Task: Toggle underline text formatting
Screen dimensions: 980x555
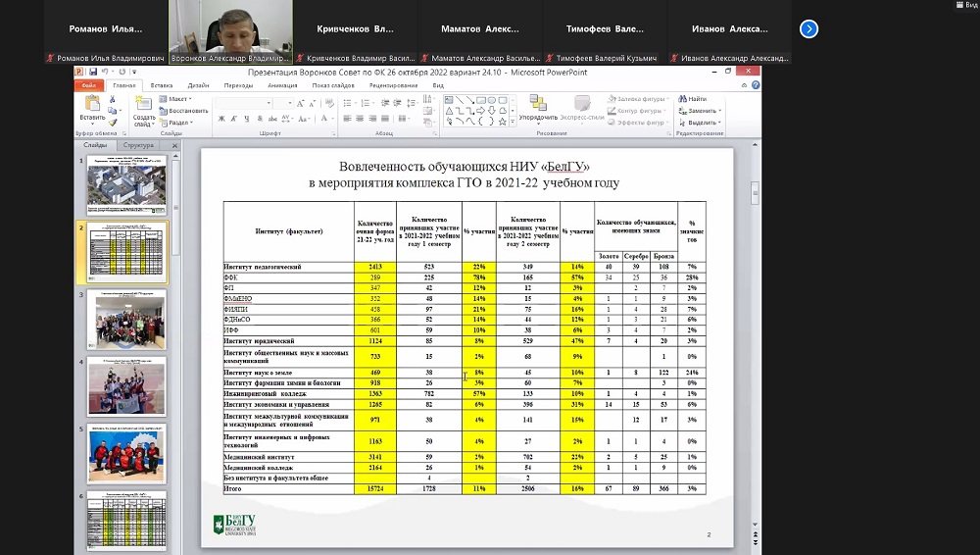Action: 245,119
